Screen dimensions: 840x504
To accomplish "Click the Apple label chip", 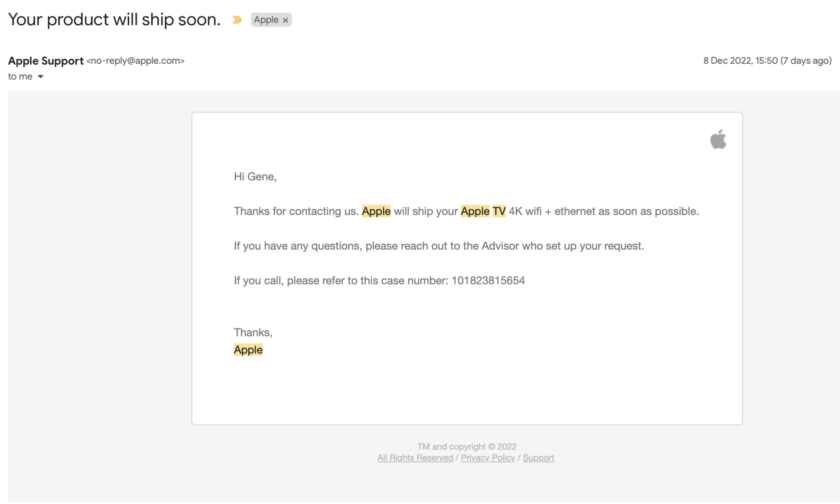I will tap(266, 20).
